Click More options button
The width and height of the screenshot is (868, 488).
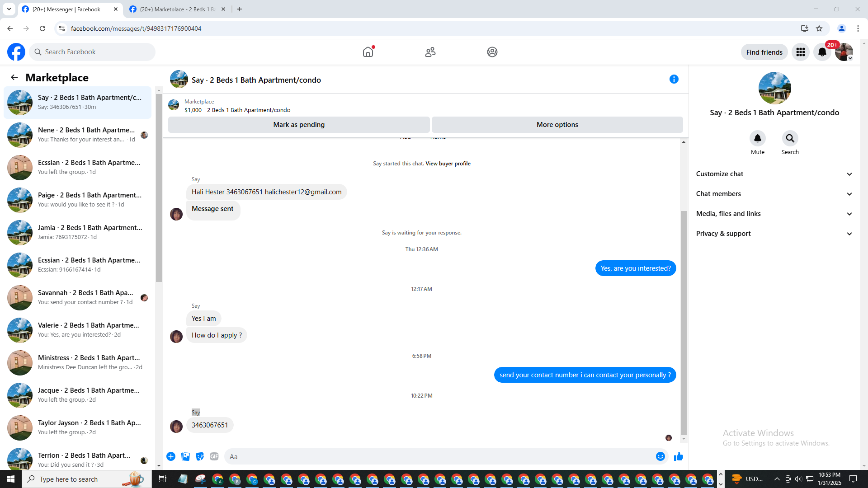pyautogui.click(x=557, y=125)
